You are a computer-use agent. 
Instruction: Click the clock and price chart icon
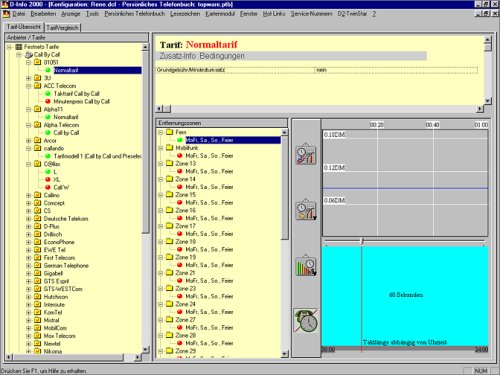point(306,154)
